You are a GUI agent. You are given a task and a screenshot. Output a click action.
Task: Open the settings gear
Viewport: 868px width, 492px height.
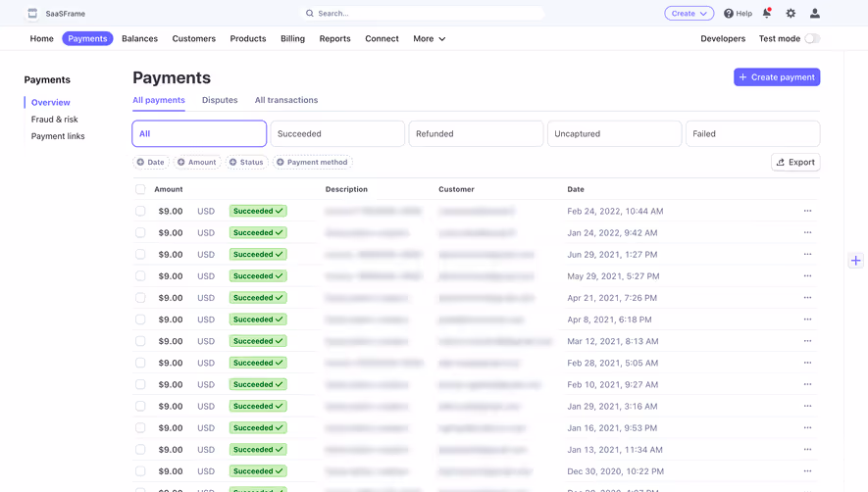(791, 14)
